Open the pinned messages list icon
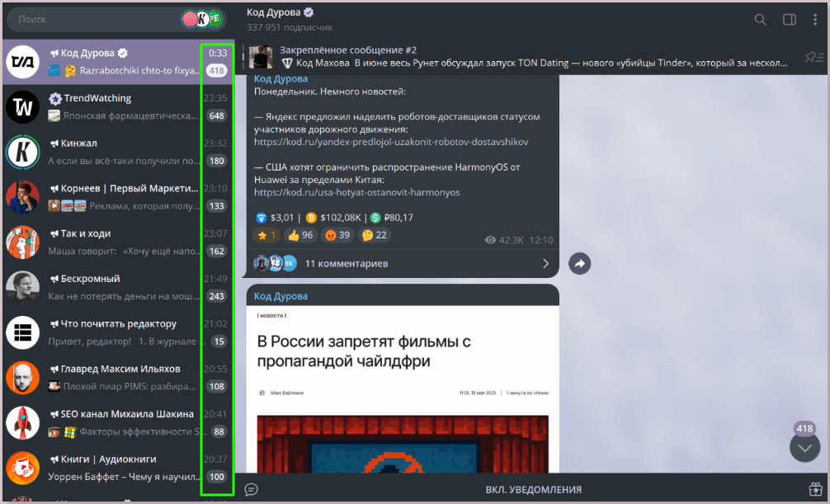This screenshot has width=830, height=504. point(814,57)
